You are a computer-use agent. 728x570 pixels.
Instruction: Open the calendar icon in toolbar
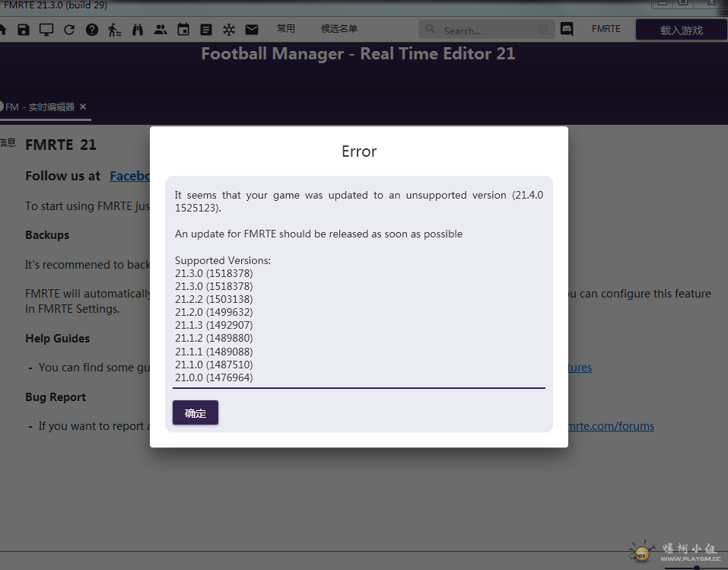point(183,30)
